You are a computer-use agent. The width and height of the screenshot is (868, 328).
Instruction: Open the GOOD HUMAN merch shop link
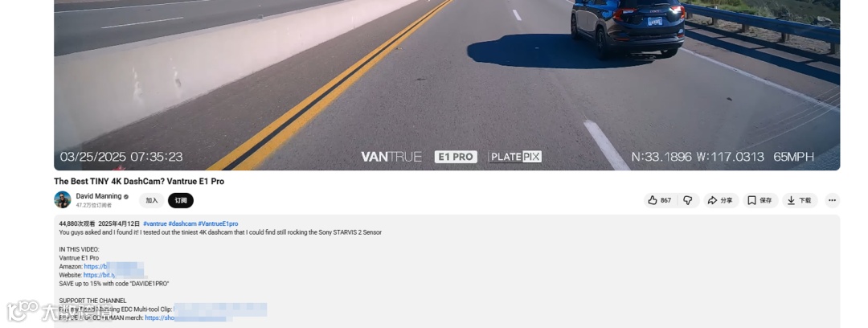point(188,318)
